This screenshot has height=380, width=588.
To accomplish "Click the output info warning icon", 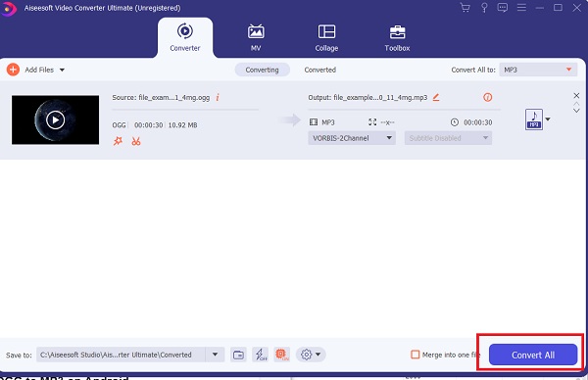I will tap(487, 97).
